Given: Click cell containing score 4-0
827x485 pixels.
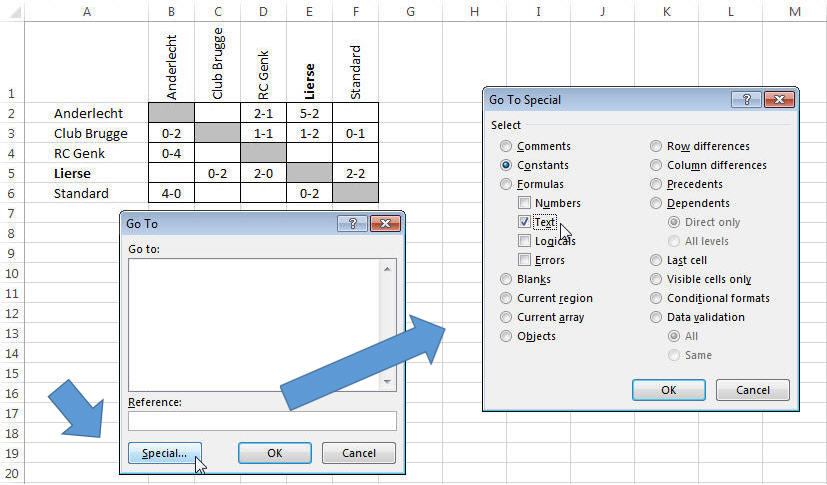Looking at the screenshot, I should click(x=171, y=193).
